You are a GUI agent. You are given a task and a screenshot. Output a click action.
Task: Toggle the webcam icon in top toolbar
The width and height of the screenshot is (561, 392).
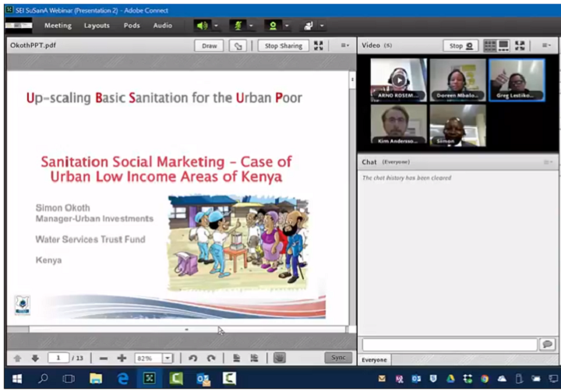(273, 26)
